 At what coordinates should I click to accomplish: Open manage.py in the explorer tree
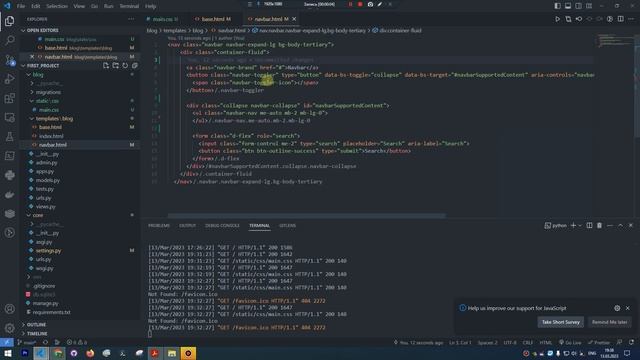pos(45,303)
